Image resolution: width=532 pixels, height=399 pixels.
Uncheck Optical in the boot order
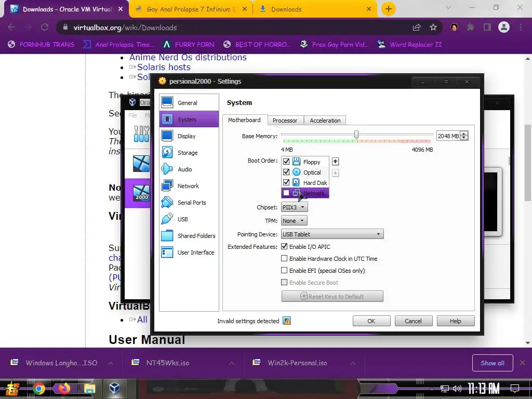pyautogui.click(x=286, y=172)
